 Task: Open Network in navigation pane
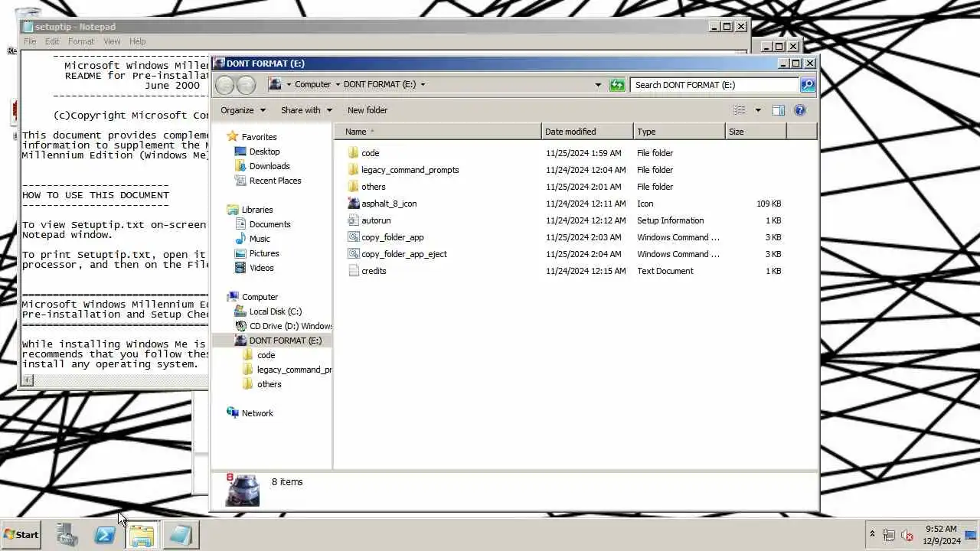point(256,413)
